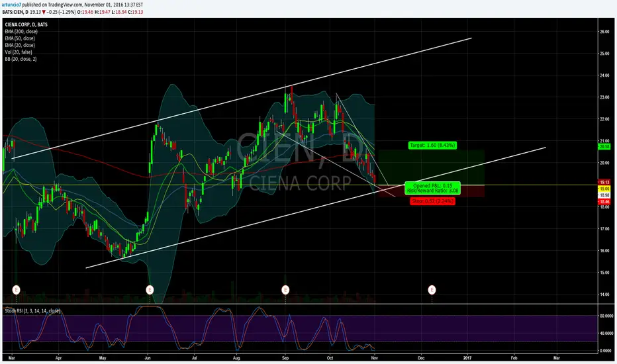Click the Nov label on the time axis

(375, 358)
